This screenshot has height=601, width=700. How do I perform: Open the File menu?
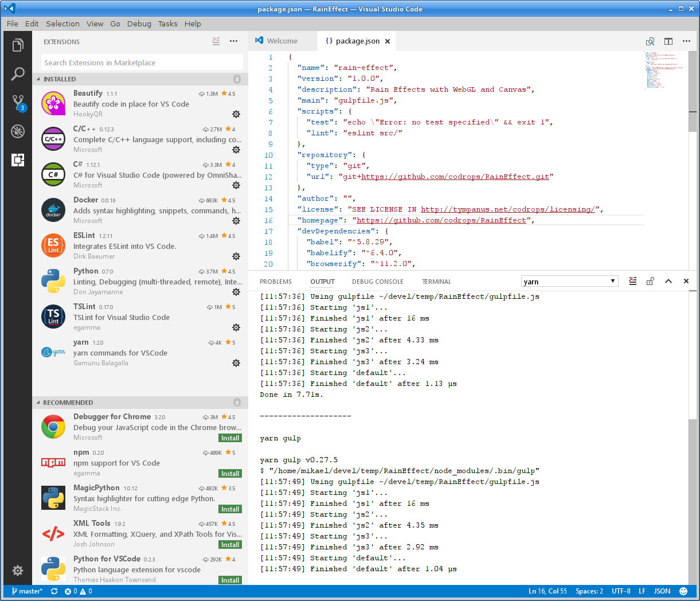tap(13, 24)
